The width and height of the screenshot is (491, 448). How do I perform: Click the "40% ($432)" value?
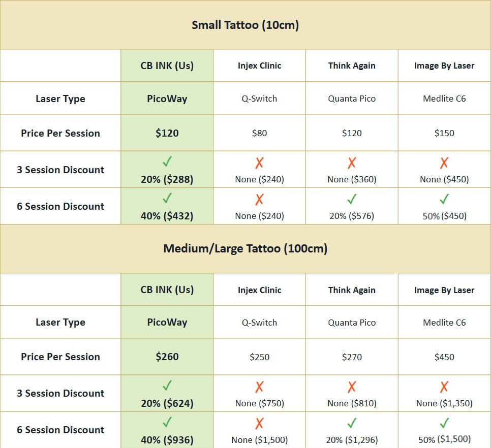[167, 216]
